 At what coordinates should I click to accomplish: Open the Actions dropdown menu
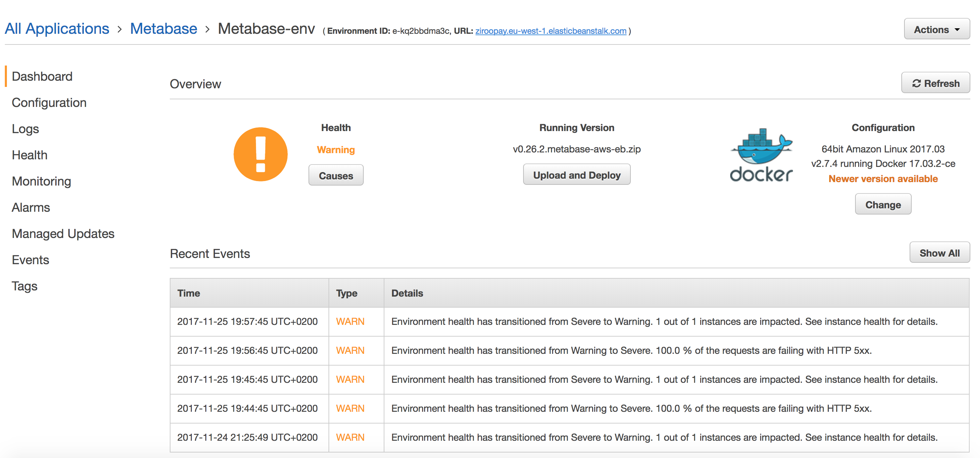(x=937, y=29)
